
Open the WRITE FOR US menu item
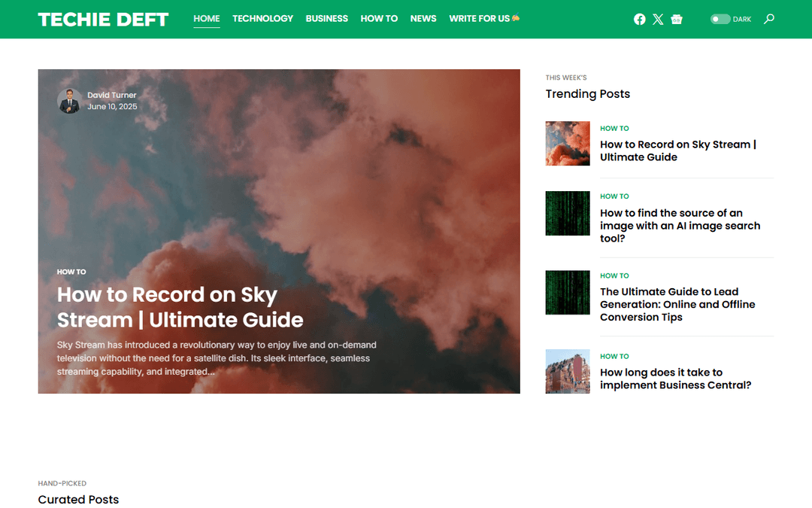pos(483,19)
